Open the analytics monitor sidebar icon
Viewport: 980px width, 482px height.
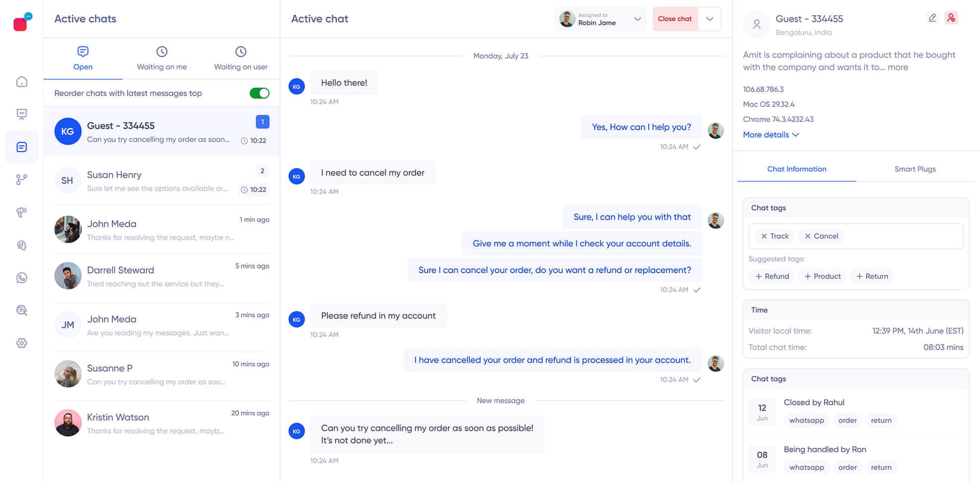tap(21, 114)
